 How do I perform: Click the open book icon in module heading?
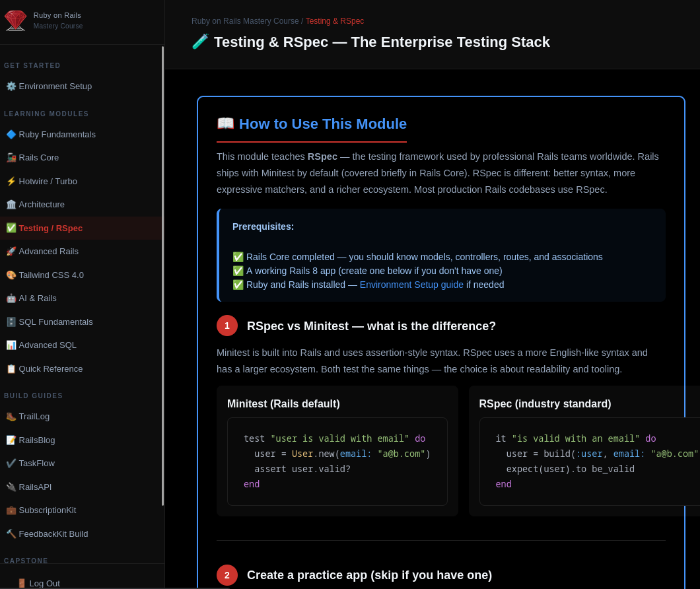[x=225, y=123]
